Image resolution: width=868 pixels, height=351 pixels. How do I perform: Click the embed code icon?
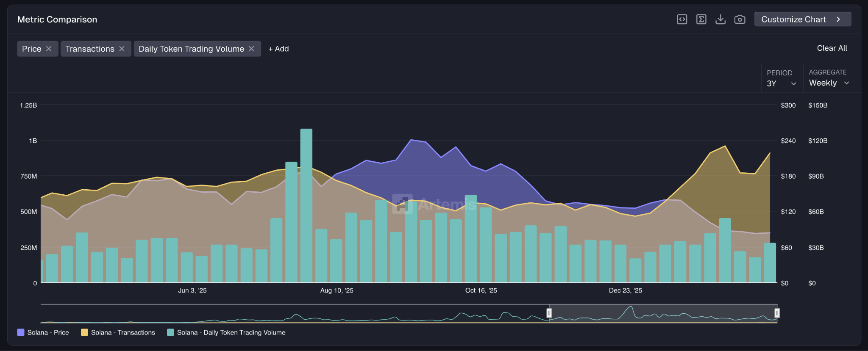pyautogui.click(x=682, y=19)
